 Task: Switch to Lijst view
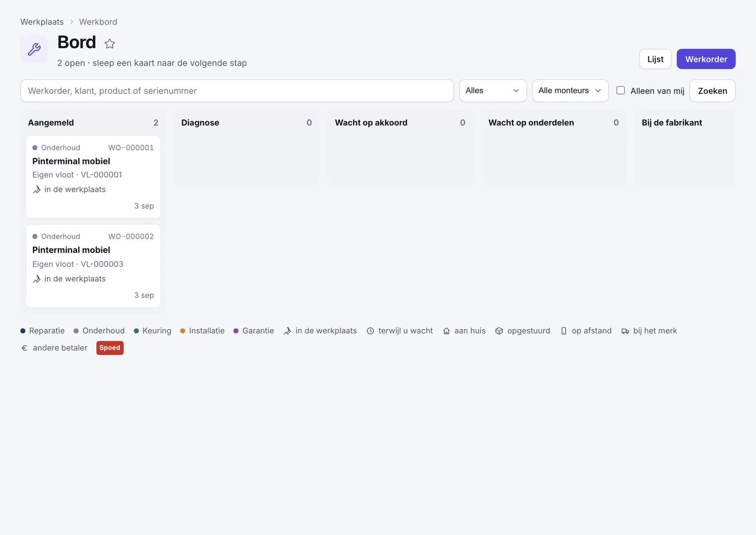(655, 59)
